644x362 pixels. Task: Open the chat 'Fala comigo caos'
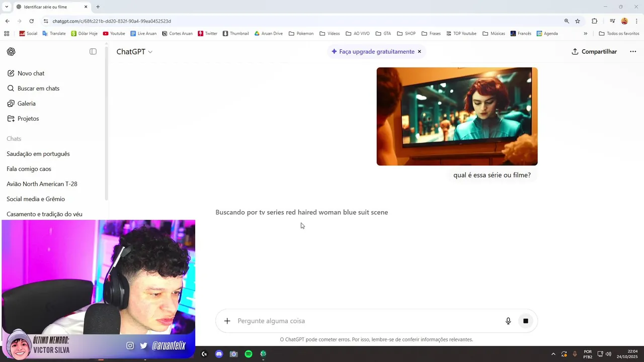coord(29,169)
